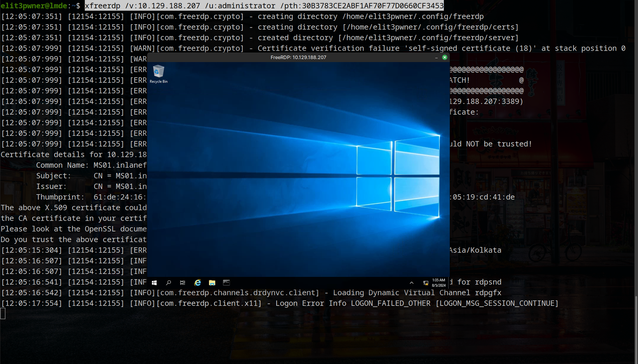Open File Explorer from the taskbar
The image size is (638, 364).
pos(212,283)
